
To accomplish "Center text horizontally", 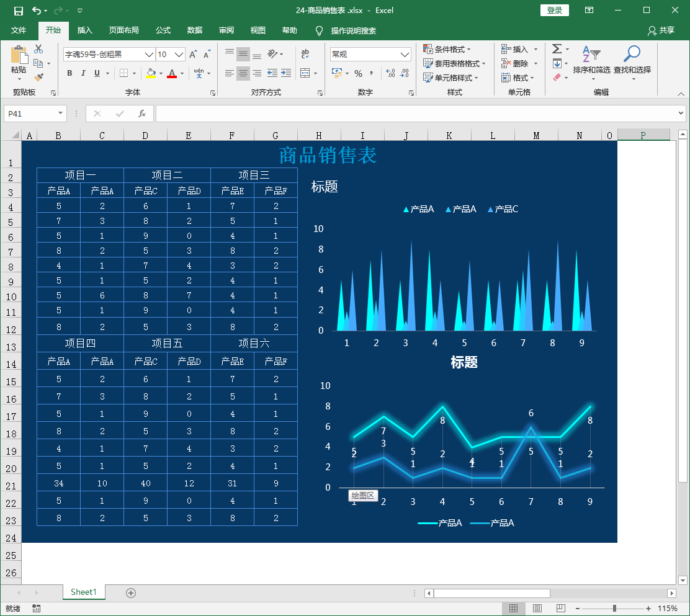I will click(243, 73).
